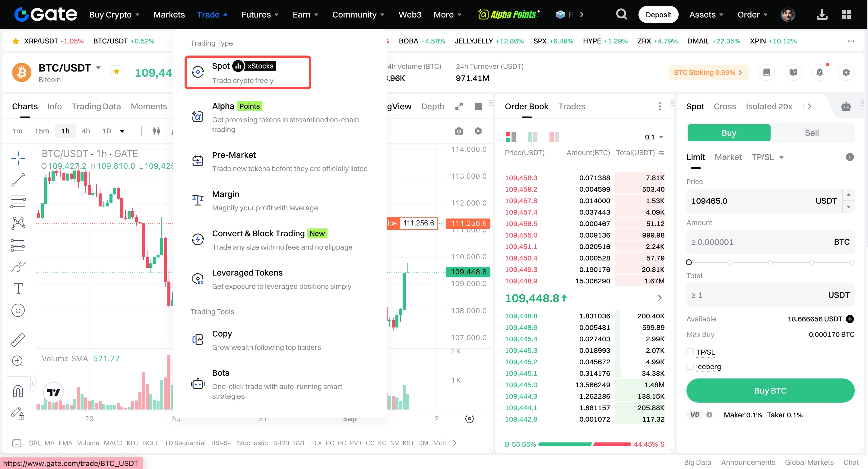Toggle BTC/USDT favorite star
Image resolution: width=868 pixels, height=469 pixels.
(x=116, y=72)
